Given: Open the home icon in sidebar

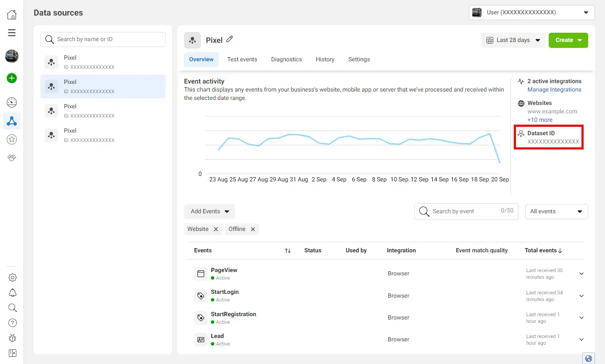Looking at the screenshot, I should point(12,14).
